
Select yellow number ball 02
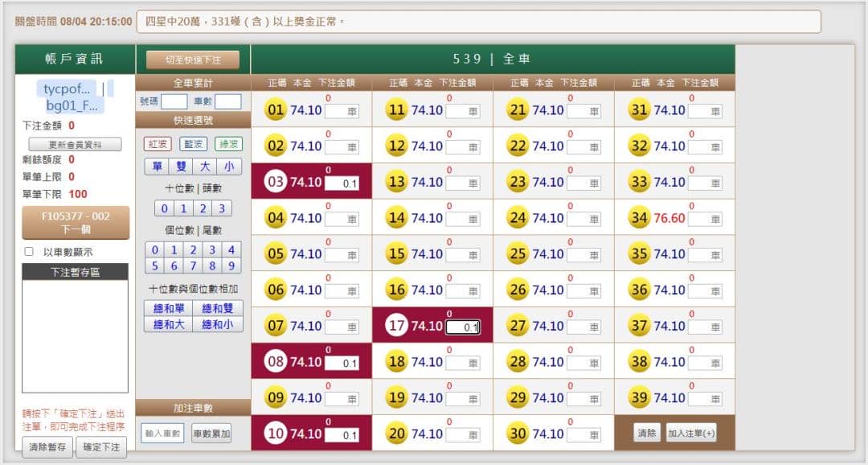point(275,146)
